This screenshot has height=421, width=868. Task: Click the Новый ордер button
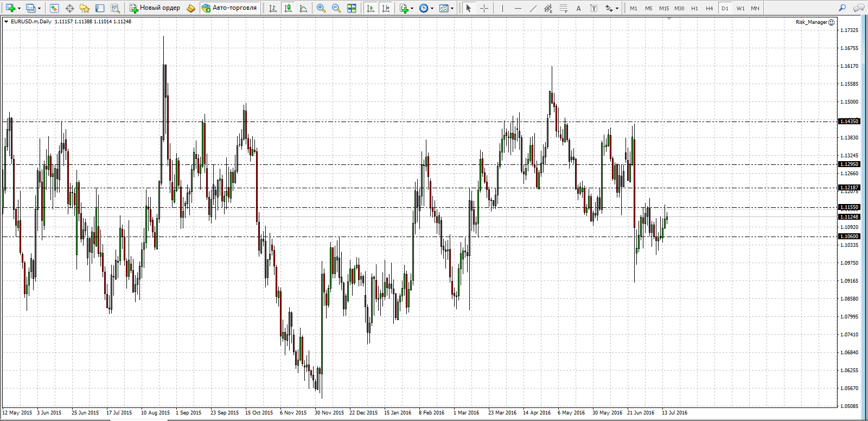(155, 8)
